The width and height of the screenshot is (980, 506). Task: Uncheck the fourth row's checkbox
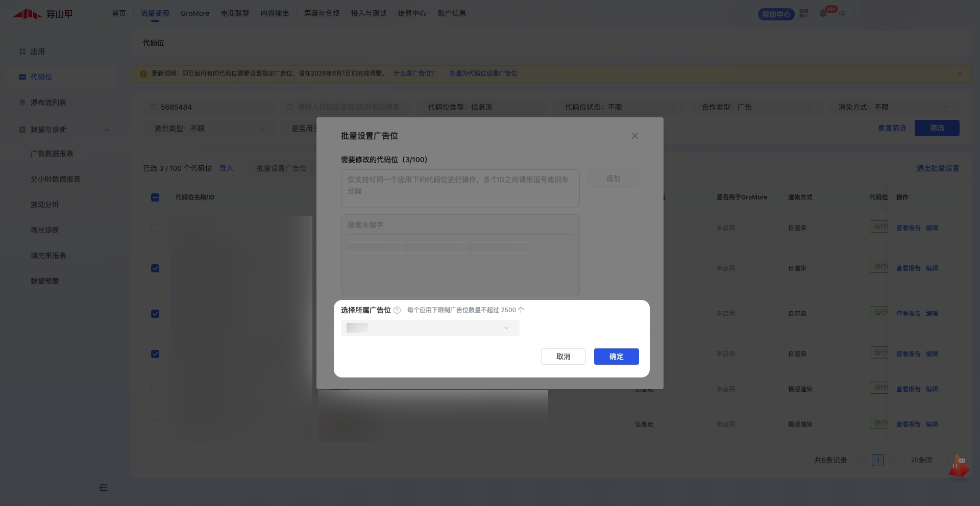[x=155, y=354]
